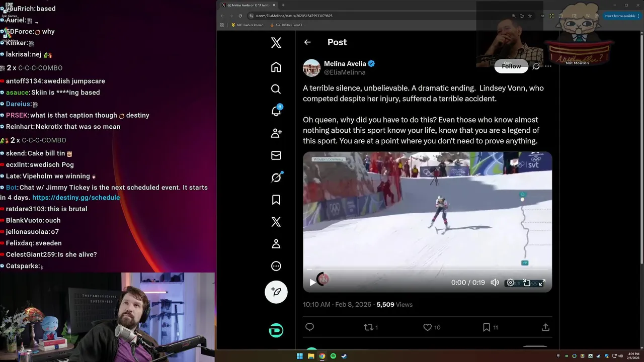Go back using Post arrow
644x362 pixels.
307,42
